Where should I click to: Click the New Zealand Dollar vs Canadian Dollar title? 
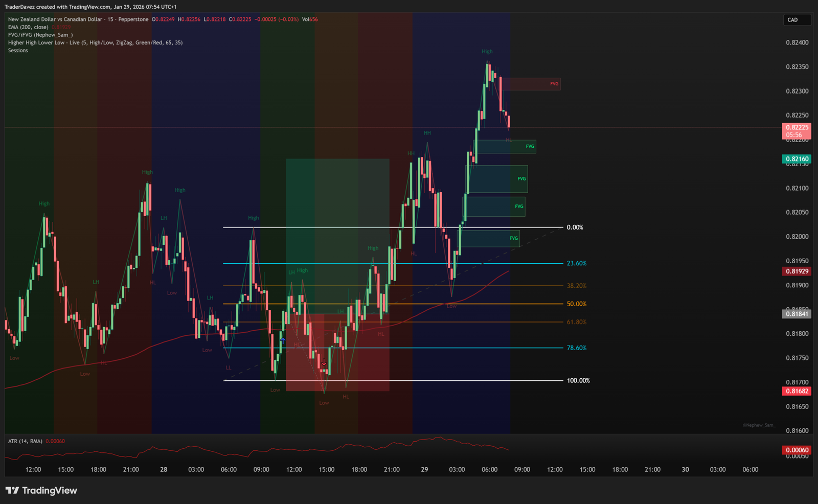tap(55, 19)
